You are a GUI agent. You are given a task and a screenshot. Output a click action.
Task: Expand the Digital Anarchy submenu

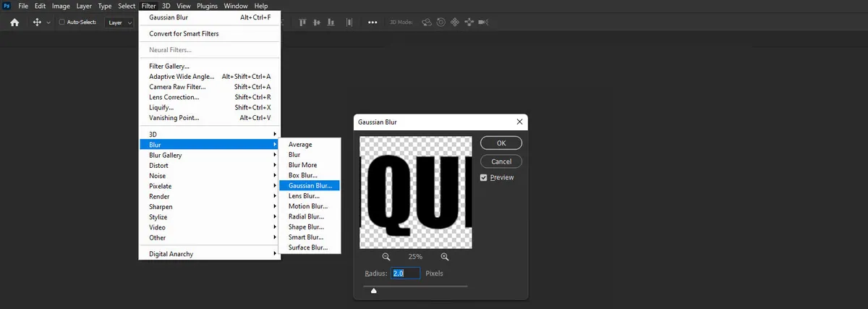pos(210,254)
